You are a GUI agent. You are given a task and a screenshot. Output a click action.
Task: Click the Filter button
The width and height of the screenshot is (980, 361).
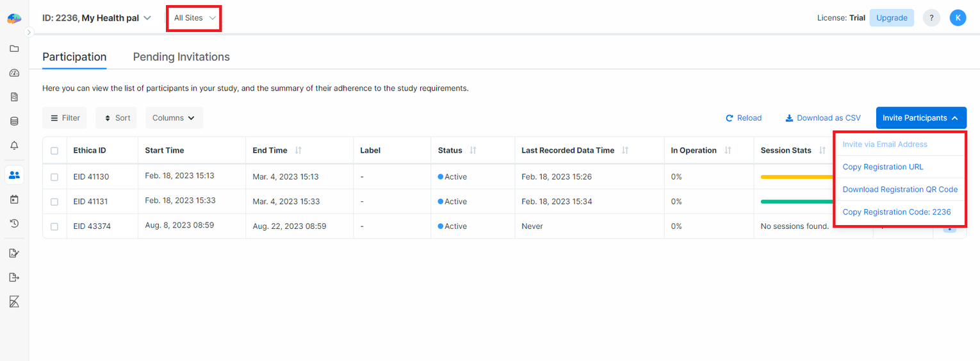(65, 118)
